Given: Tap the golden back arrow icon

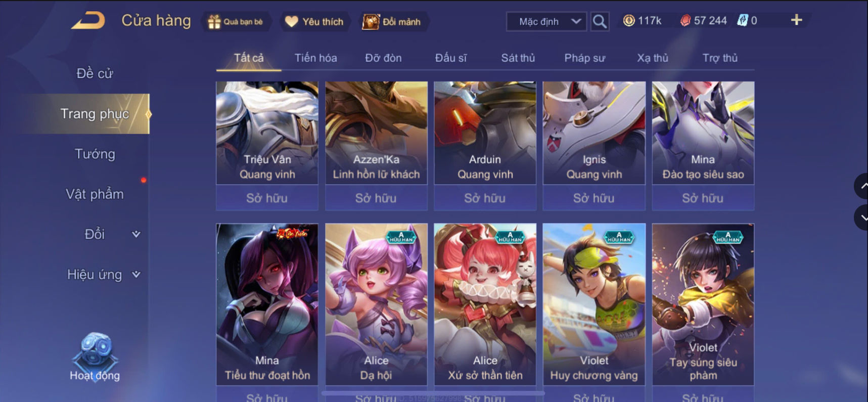Looking at the screenshot, I should point(88,20).
